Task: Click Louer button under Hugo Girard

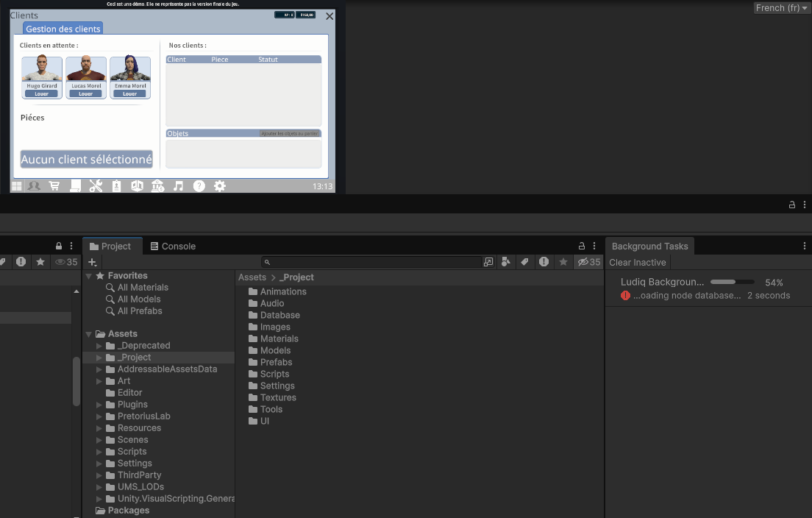Action: pos(41,93)
